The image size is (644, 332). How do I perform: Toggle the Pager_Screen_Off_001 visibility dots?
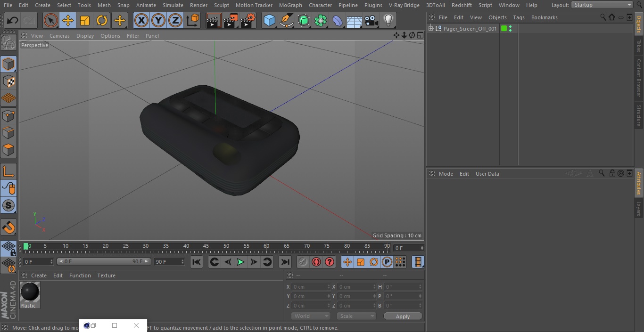tap(511, 29)
